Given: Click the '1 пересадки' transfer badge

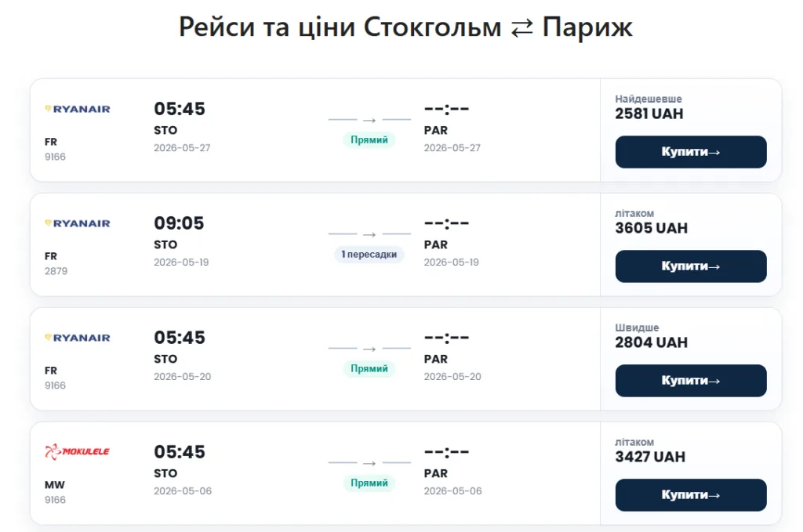Looking at the screenshot, I should click(x=369, y=255).
